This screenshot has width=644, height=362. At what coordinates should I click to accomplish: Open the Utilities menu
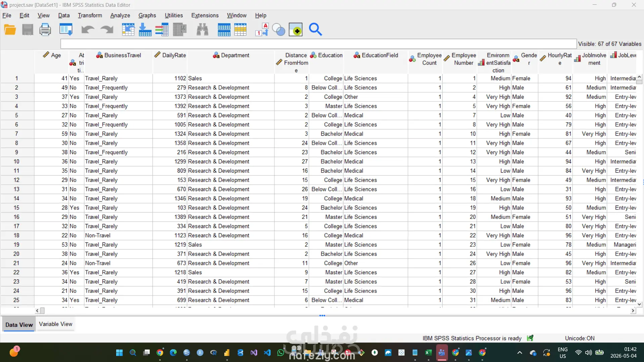(x=174, y=15)
